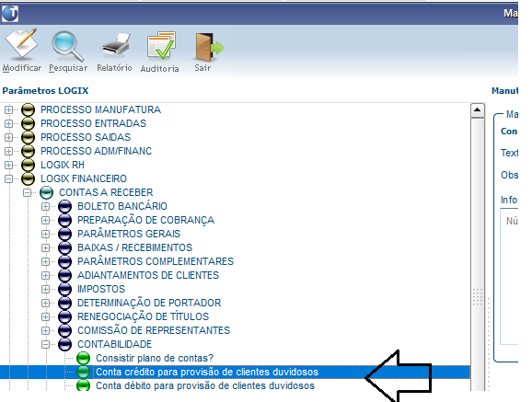Click the olive ball icon beside PROCESSO MANUFATURA

coord(29,109)
